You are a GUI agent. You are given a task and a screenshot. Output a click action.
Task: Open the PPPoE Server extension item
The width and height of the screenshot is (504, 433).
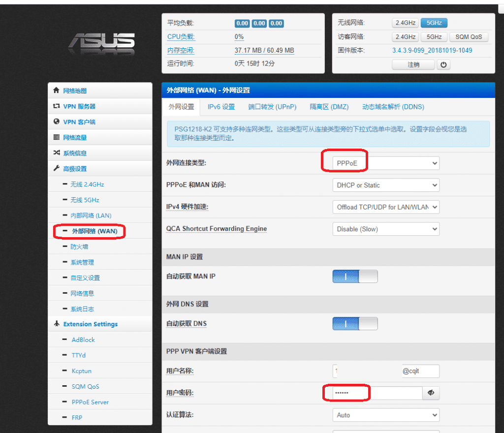[100, 402]
